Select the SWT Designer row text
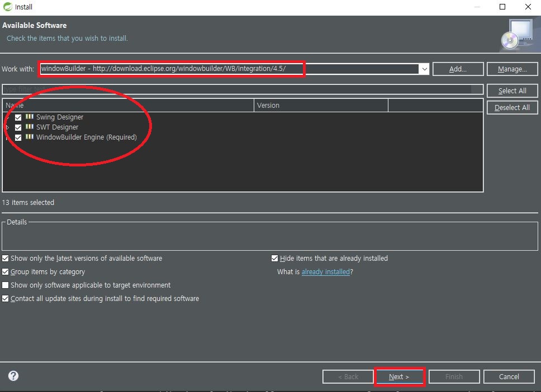 [57, 127]
